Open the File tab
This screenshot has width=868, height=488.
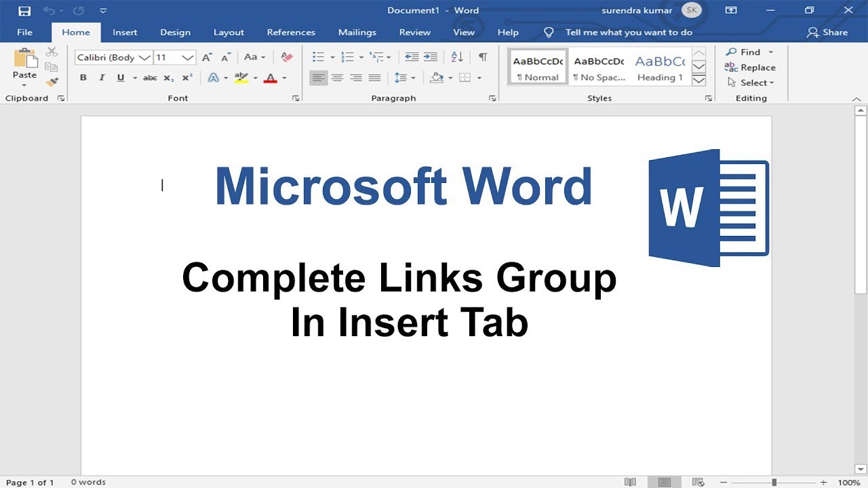tap(24, 32)
